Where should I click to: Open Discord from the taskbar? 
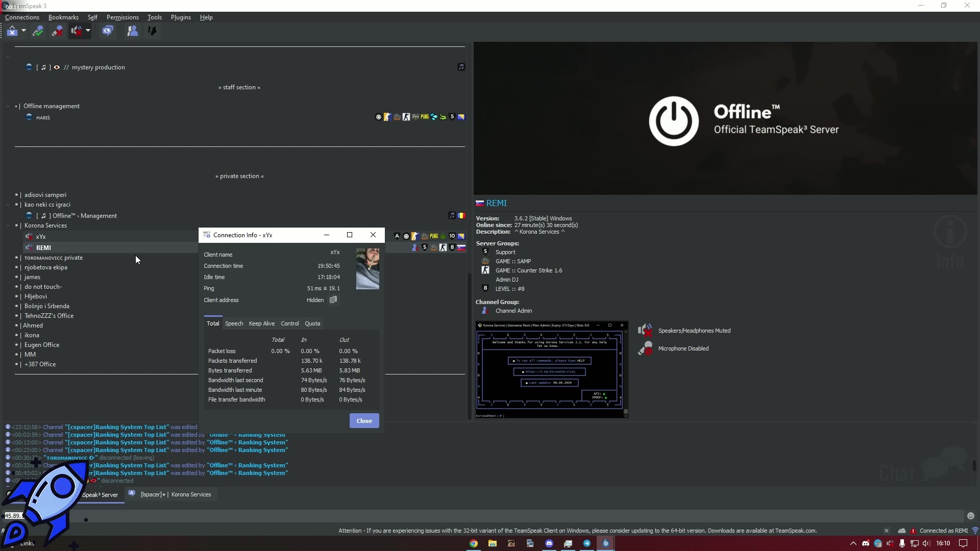click(x=549, y=544)
